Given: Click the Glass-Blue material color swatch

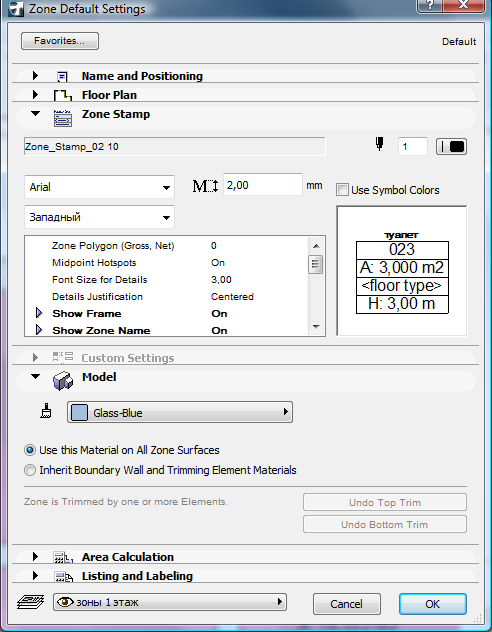Looking at the screenshot, I should coord(79,412).
